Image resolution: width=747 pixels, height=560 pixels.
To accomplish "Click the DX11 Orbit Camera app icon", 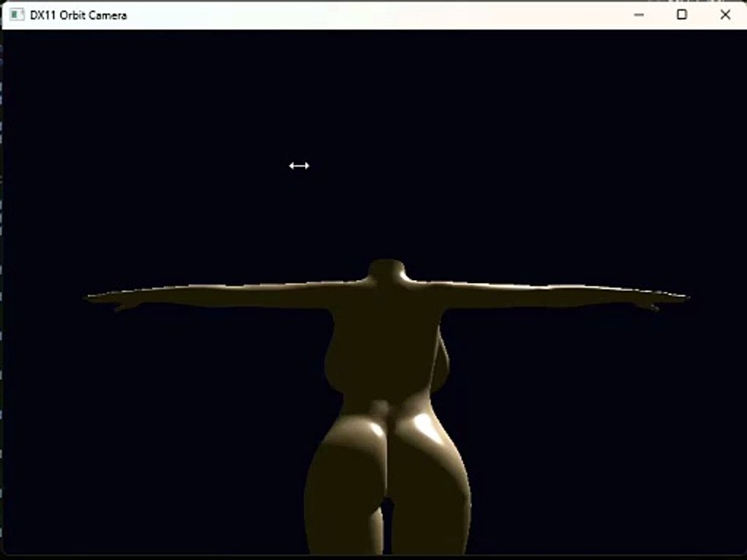I will point(16,15).
